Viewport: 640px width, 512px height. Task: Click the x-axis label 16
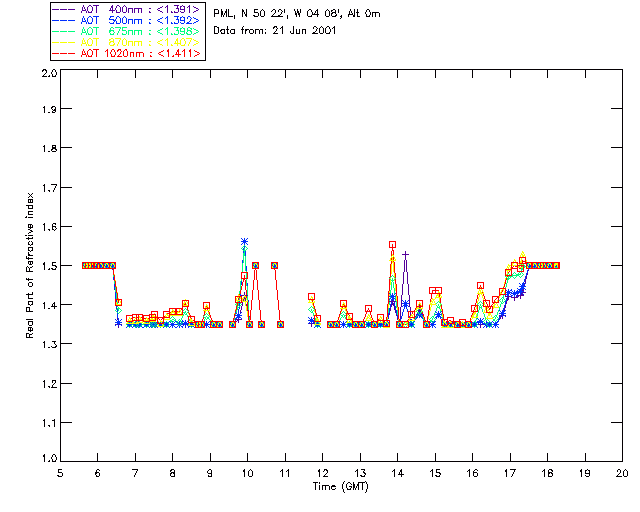pos(473,474)
